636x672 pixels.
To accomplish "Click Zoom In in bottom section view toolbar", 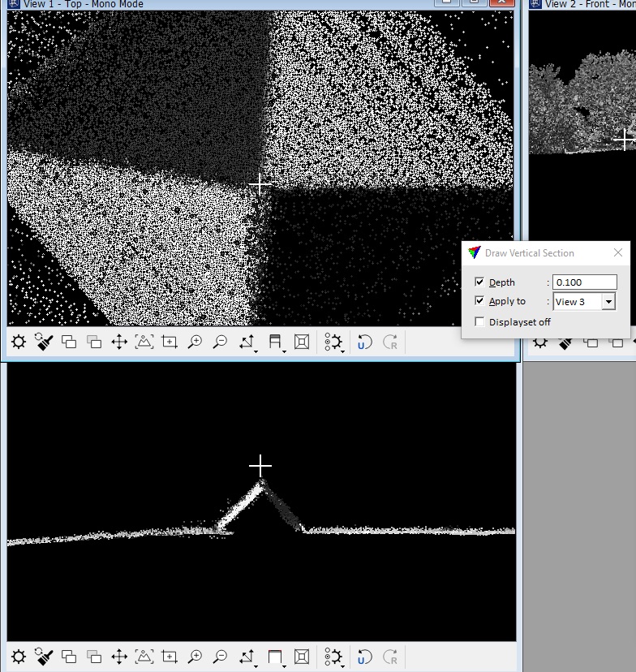I will [x=195, y=657].
